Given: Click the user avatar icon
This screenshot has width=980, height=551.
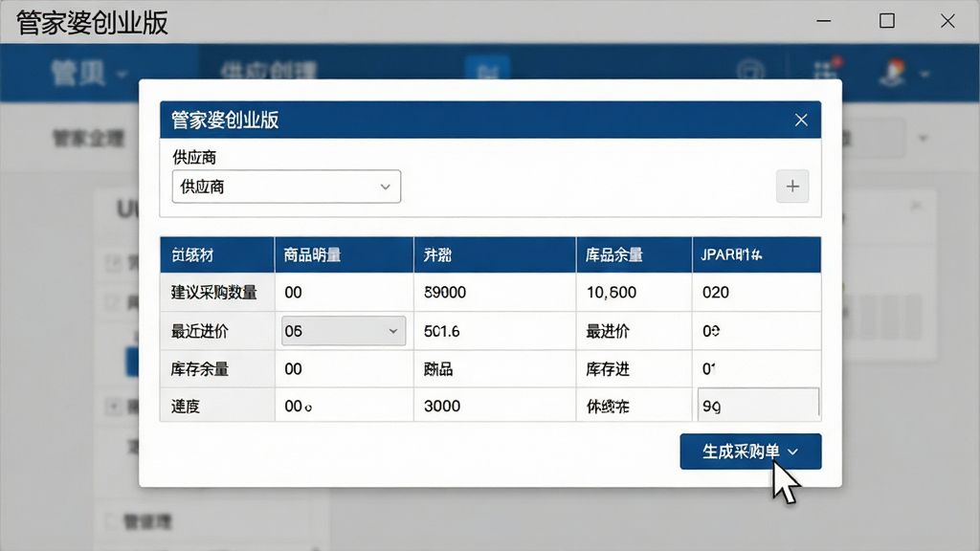Looking at the screenshot, I should point(893,73).
